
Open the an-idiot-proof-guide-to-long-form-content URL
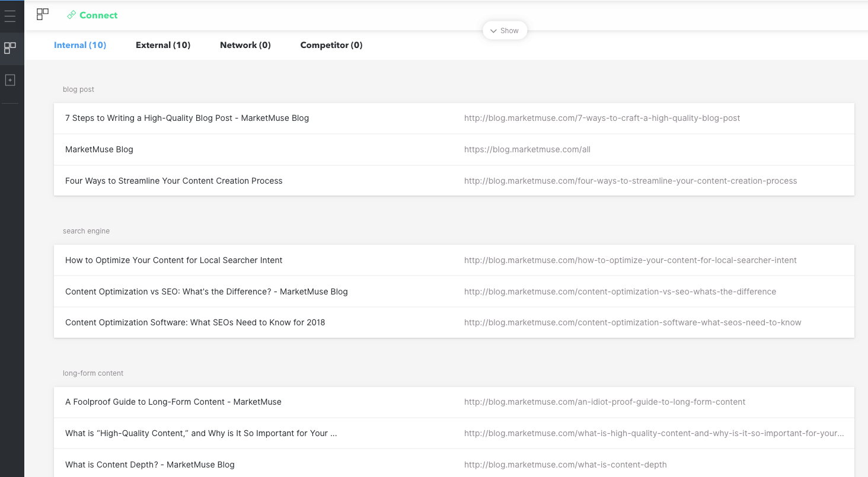(605, 402)
